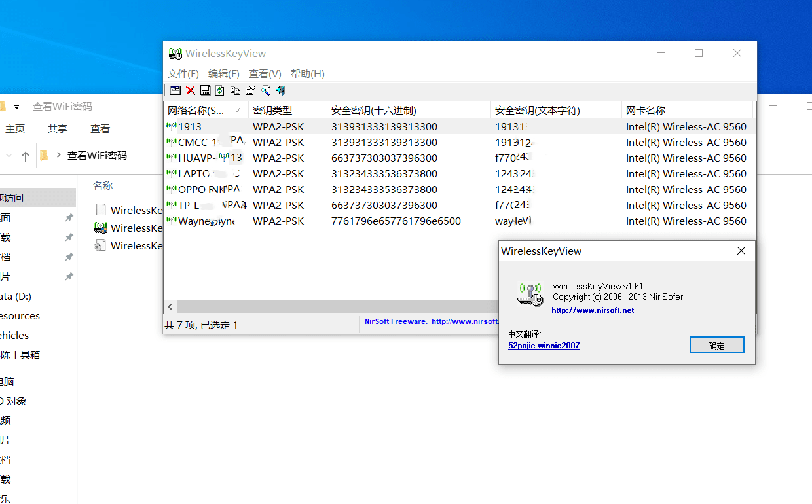812x504 pixels.
Task: Click hex key 7761796e657761796e6500
Action: click(396, 221)
